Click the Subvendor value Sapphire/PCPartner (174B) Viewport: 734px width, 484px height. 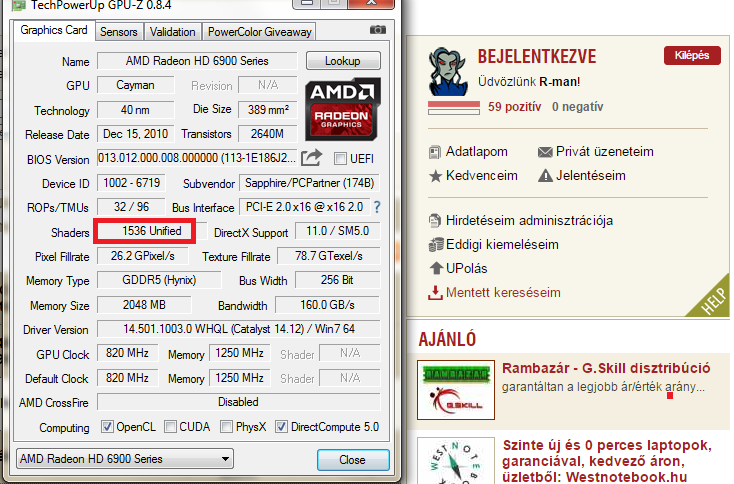[309, 183]
